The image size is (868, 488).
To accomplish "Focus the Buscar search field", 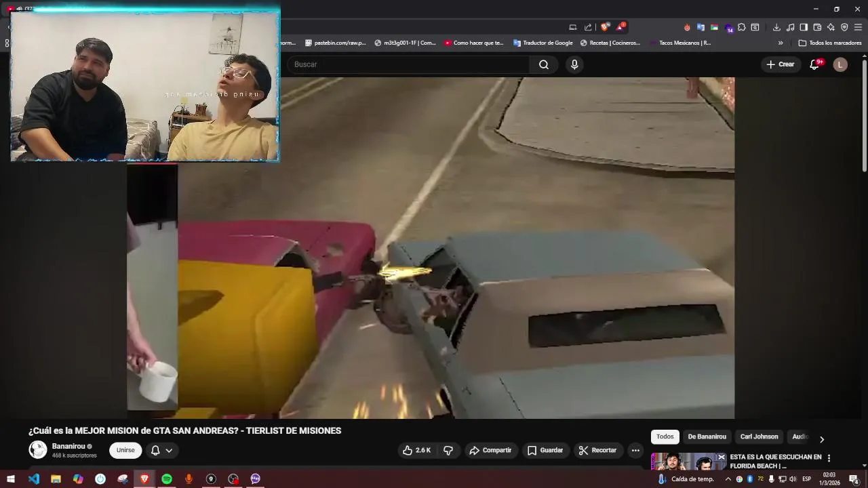I will 409,64.
